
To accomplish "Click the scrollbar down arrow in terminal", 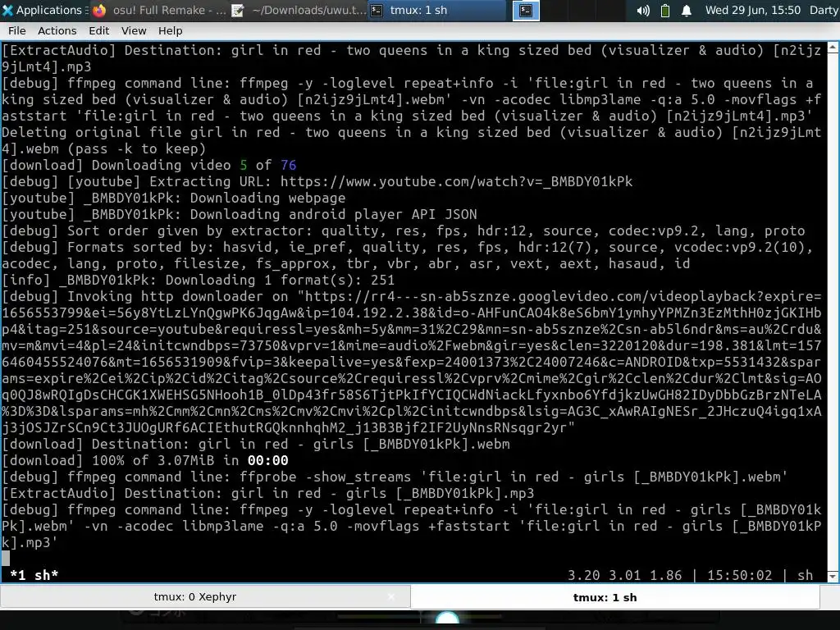I will [833, 577].
